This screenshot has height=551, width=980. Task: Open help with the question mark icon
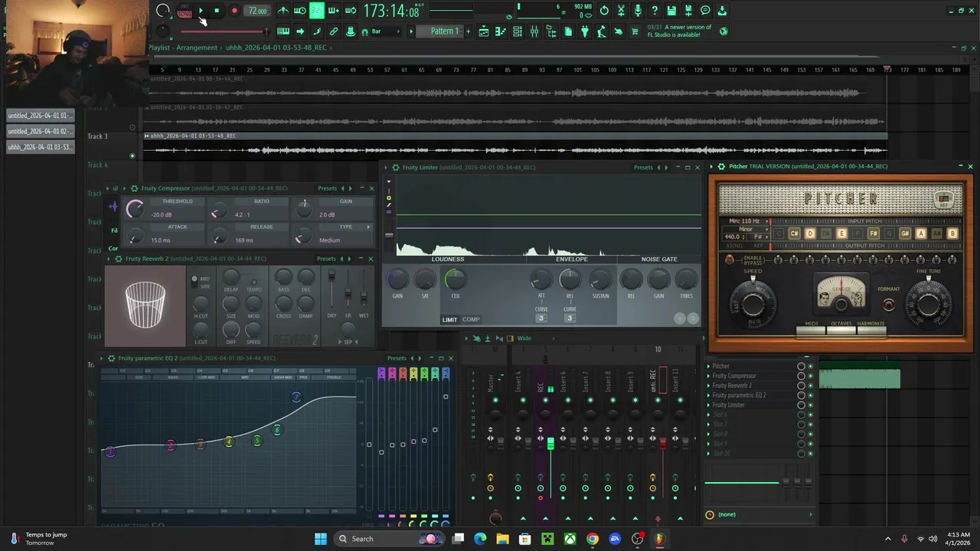pos(655,11)
